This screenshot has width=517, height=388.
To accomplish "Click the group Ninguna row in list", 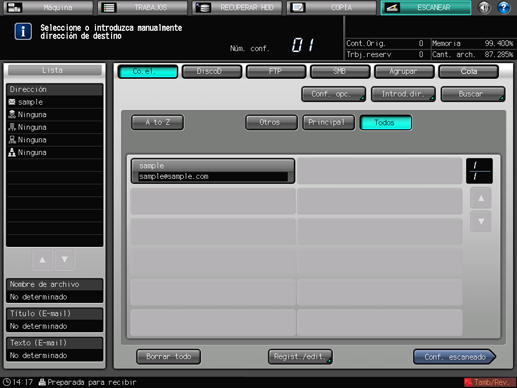I will 55,153.
